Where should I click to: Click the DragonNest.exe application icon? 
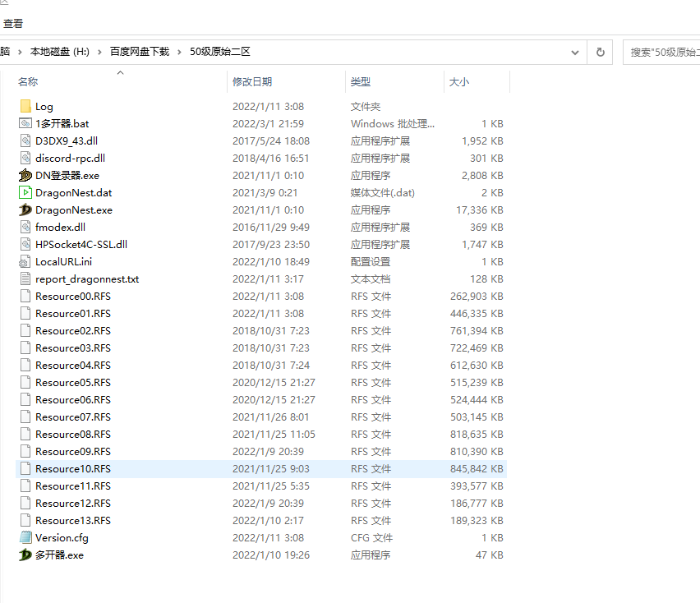click(x=25, y=209)
